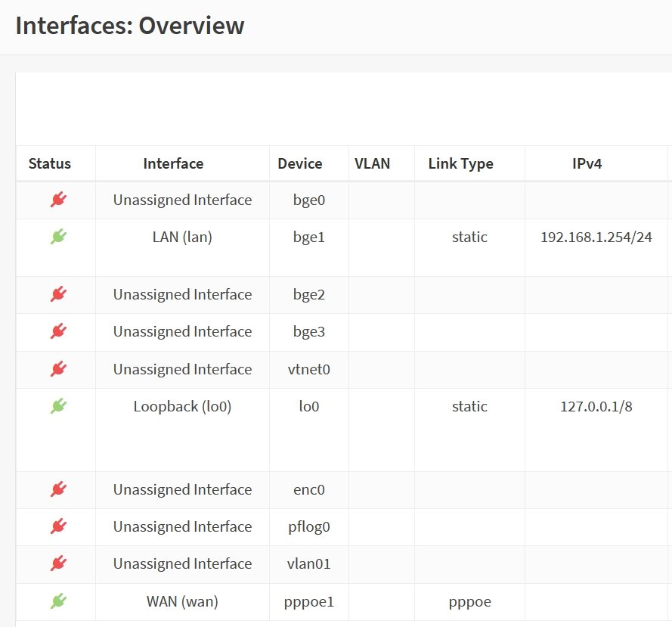Click the Status column header
Viewport: 672px width, 627px height.
click(50, 163)
